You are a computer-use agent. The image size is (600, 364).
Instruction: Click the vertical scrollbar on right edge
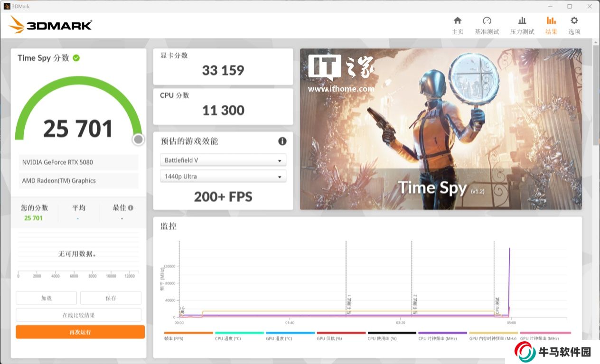click(596, 95)
